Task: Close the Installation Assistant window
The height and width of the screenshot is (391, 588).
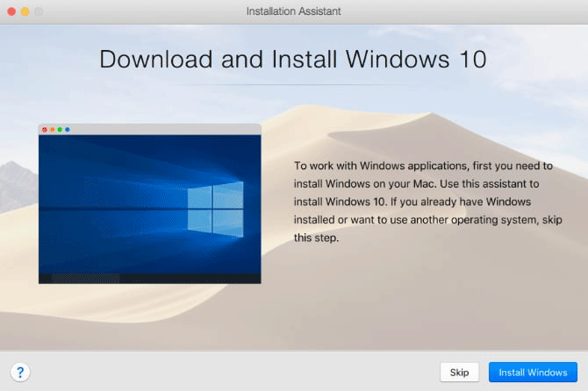Action: 11,11
